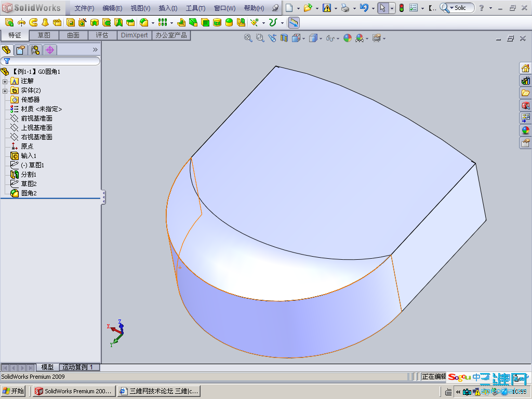Viewport: 532px width, 399px height.
Task: Toggle the Instant3D button
Action: (294, 22)
